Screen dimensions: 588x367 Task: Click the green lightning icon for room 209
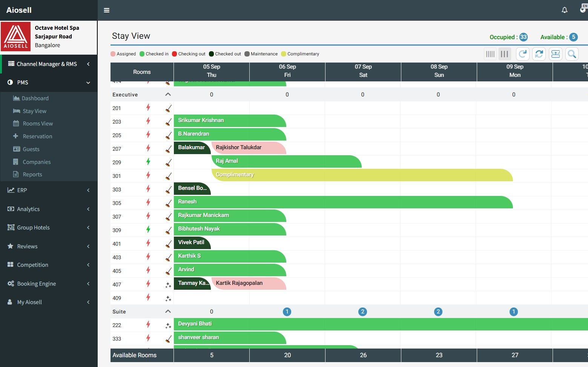148,162
